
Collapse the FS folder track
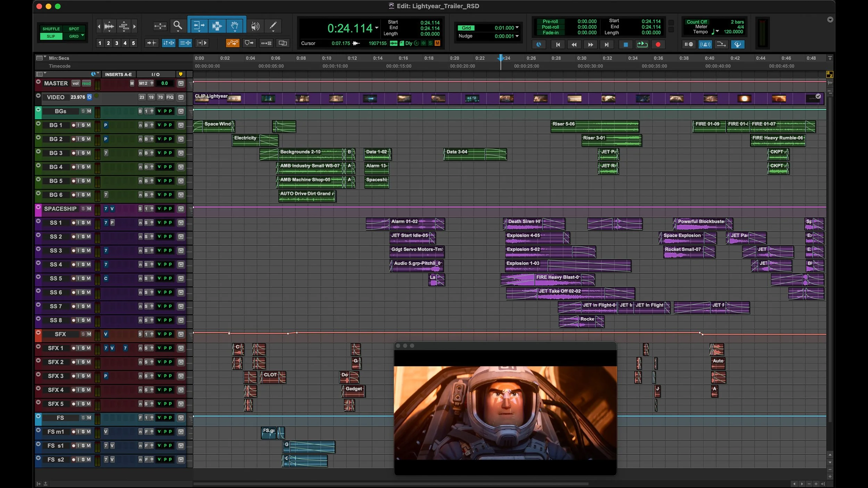[38, 417]
